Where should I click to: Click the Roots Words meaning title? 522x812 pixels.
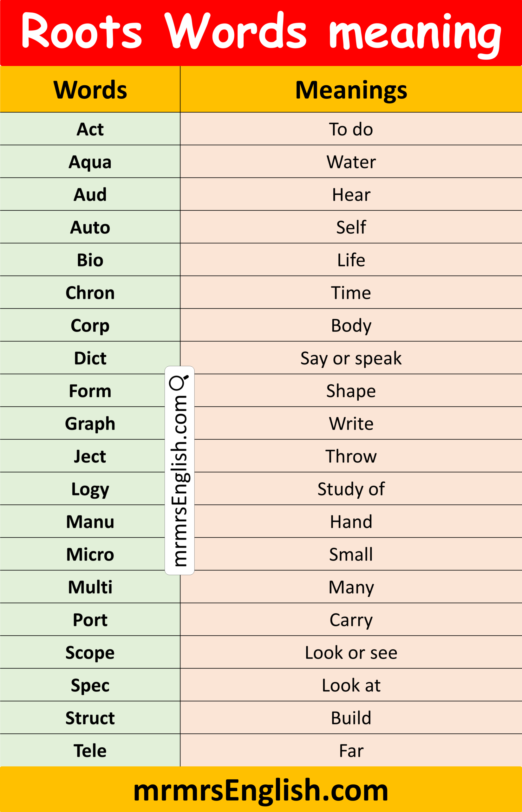tap(261, 32)
